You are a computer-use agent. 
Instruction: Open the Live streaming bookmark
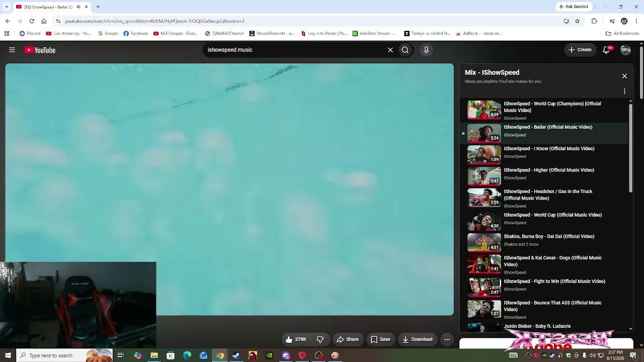click(x=68, y=34)
